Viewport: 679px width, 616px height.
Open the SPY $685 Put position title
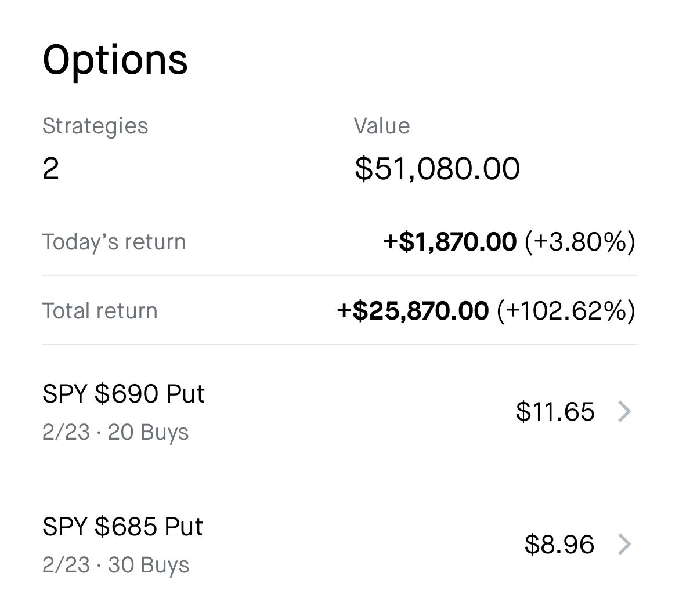pyautogui.click(x=123, y=527)
